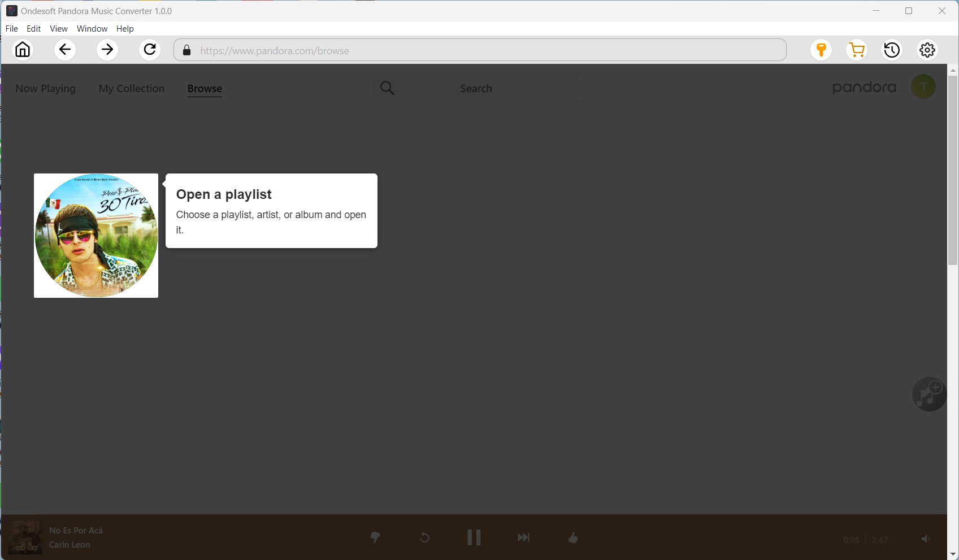Click the scrollbar down arrow
The height and width of the screenshot is (560, 959).
point(953,554)
